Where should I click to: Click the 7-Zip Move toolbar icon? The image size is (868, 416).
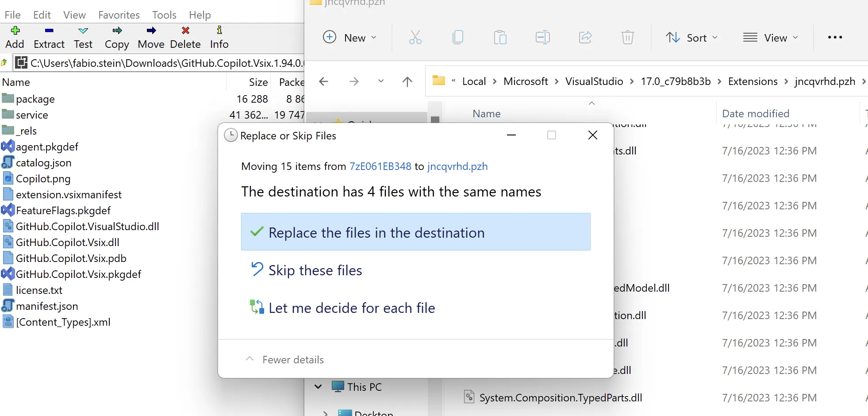(x=151, y=31)
